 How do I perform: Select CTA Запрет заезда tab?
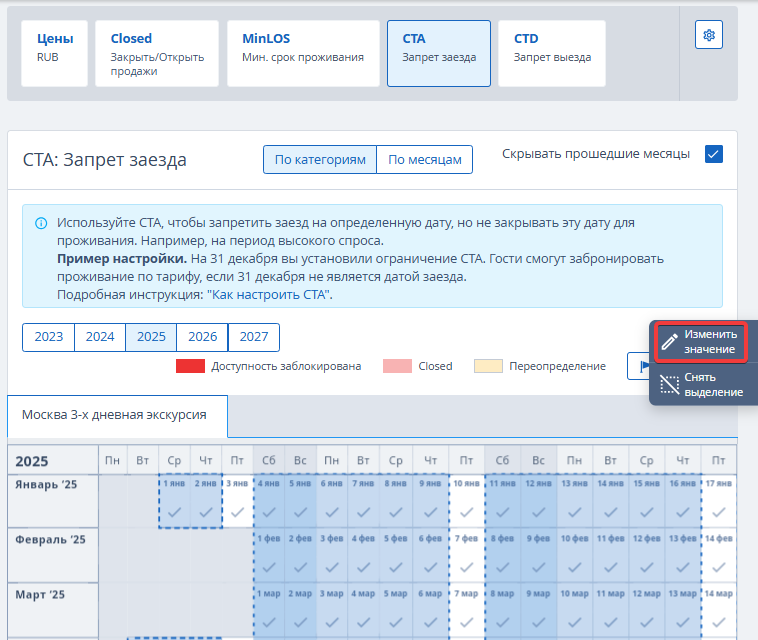click(x=439, y=54)
